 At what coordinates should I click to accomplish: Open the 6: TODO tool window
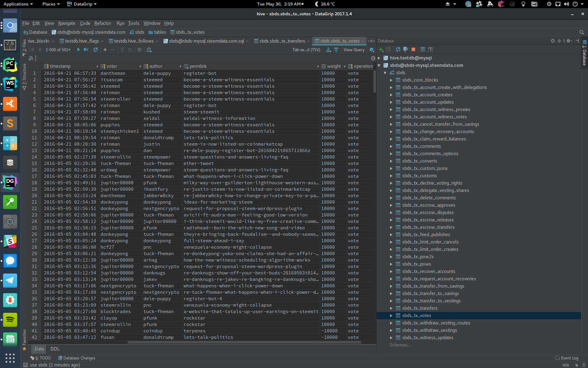[41, 358]
